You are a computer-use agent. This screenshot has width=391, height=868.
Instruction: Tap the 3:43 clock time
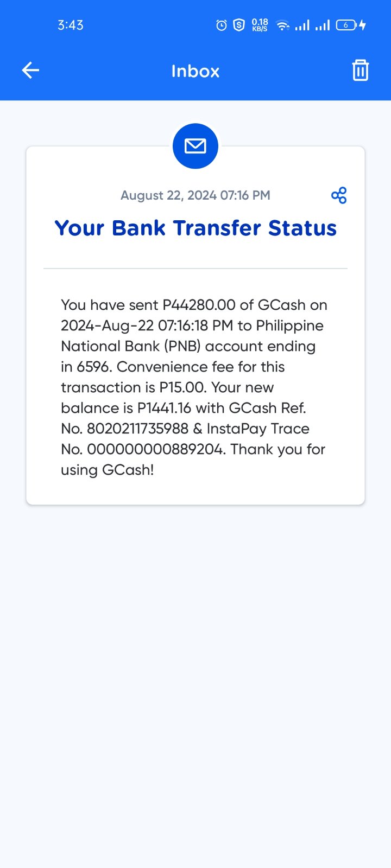pyautogui.click(x=71, y=25)
